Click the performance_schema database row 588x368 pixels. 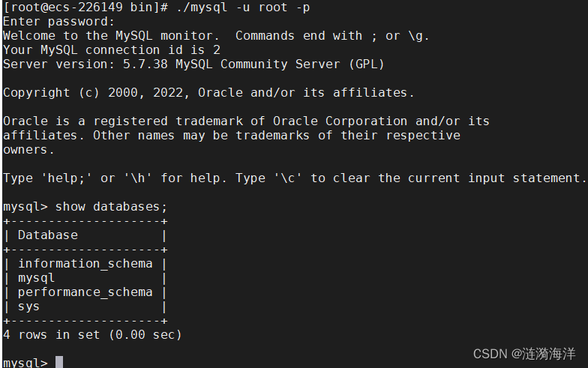pos(85,292)
